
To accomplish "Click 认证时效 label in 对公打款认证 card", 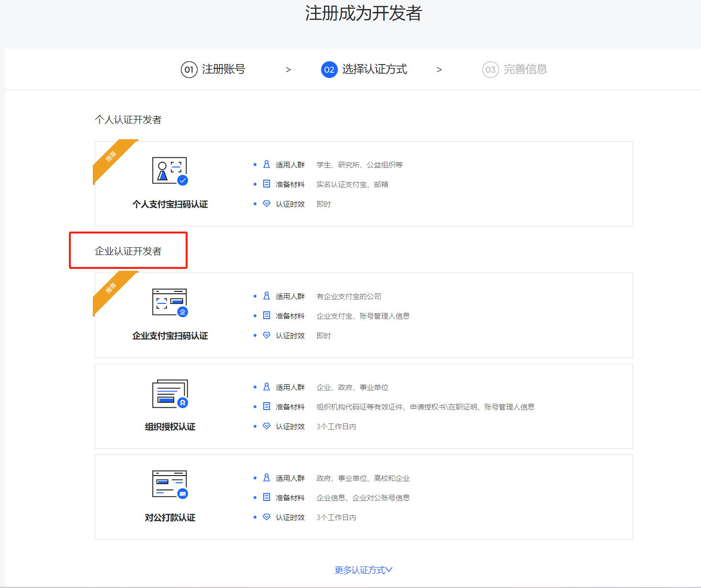I will pos(290,517).
